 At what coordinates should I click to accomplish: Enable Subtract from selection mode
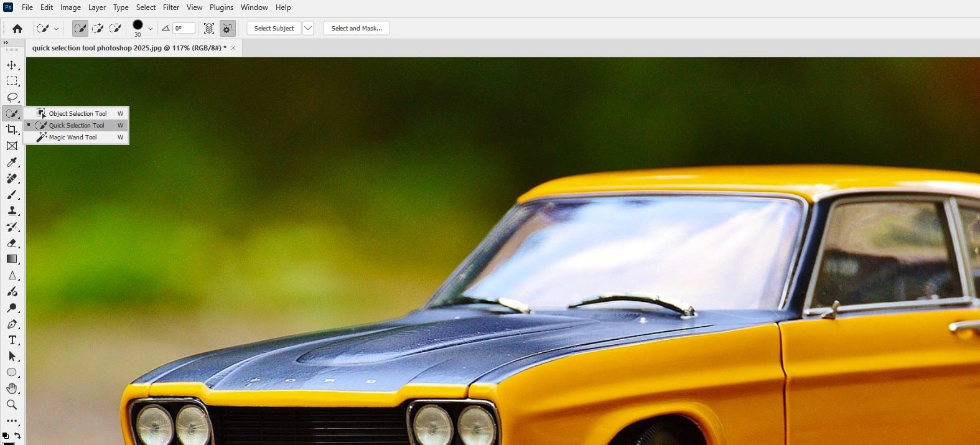tap(115, 29)
